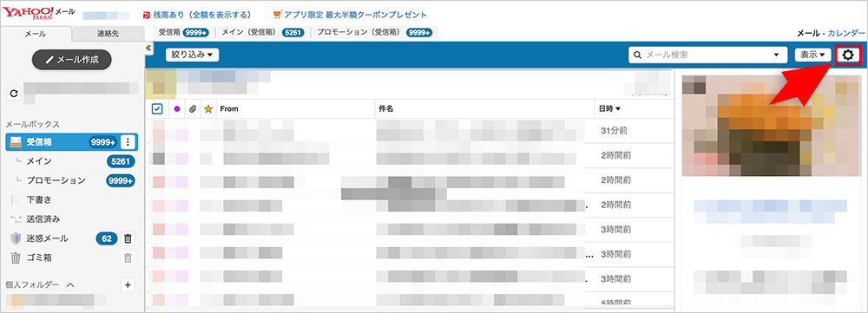Viewport: 868px width, 313px height.
Task: Sort by the 件名 column header
Action: pos(386,109)
